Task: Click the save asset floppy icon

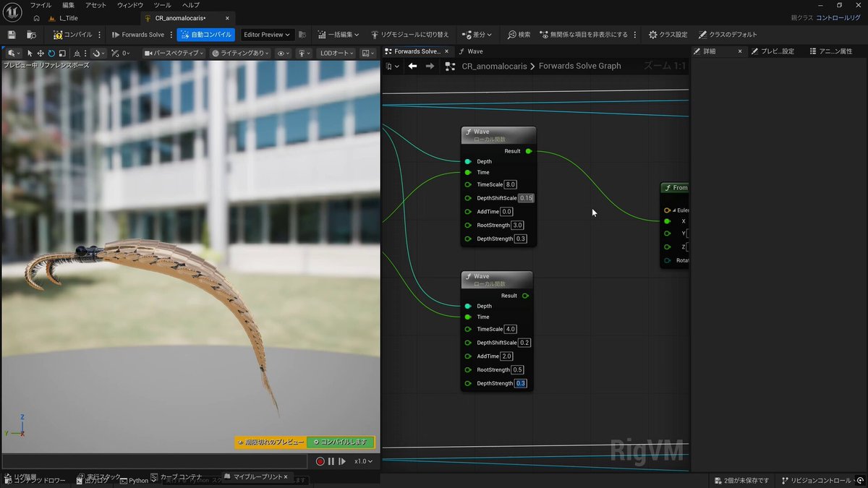Action: [x=12, y=35]
